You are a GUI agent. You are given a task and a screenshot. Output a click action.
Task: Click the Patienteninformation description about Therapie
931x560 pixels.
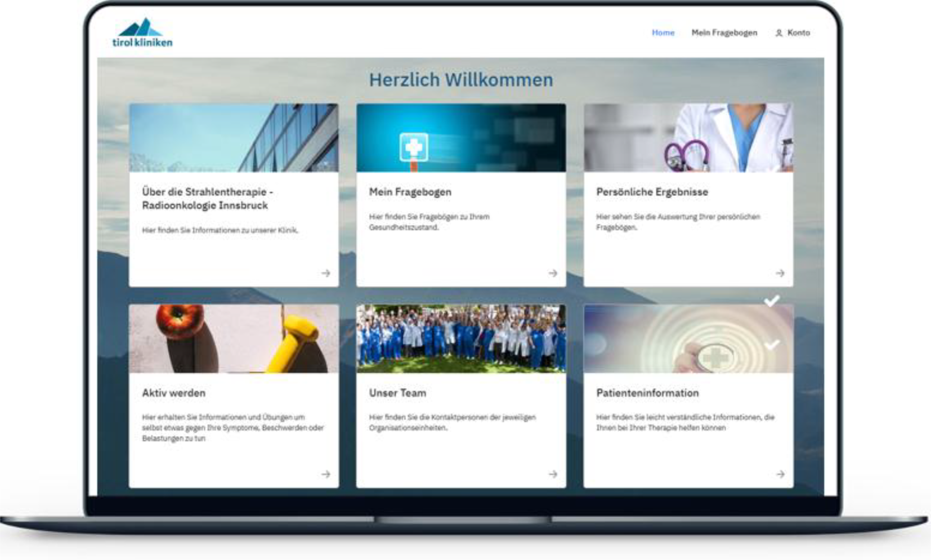686,423
